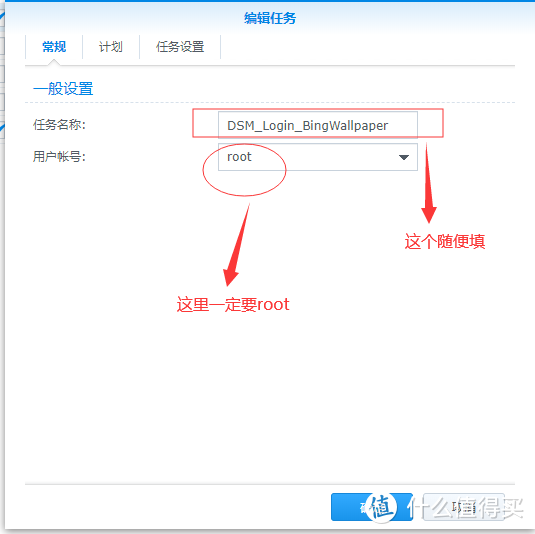Screen dimensions: 535x534
Task: Open the 计划 tab
Action: [x=111, y=47]
